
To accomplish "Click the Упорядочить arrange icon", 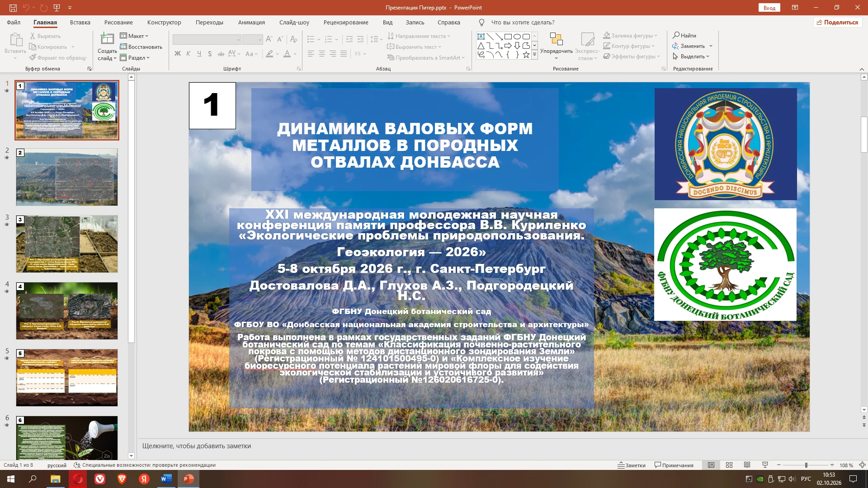I will click(x=556, y=39).
